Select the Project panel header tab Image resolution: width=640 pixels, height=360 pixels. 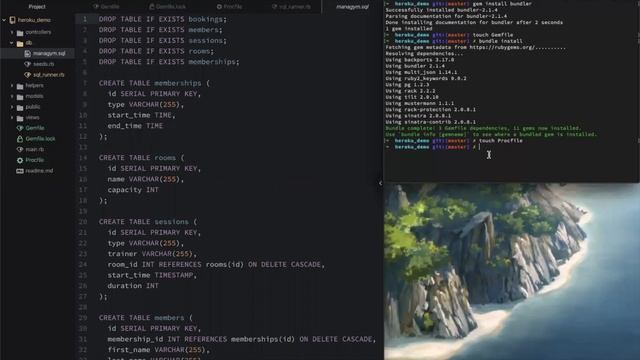click(x=37, y=7)
